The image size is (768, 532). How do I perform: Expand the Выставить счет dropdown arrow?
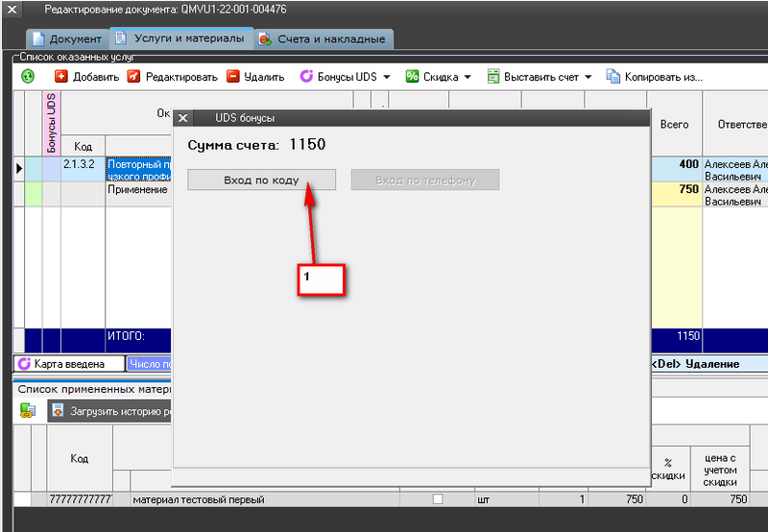click(x=588, y=77)
